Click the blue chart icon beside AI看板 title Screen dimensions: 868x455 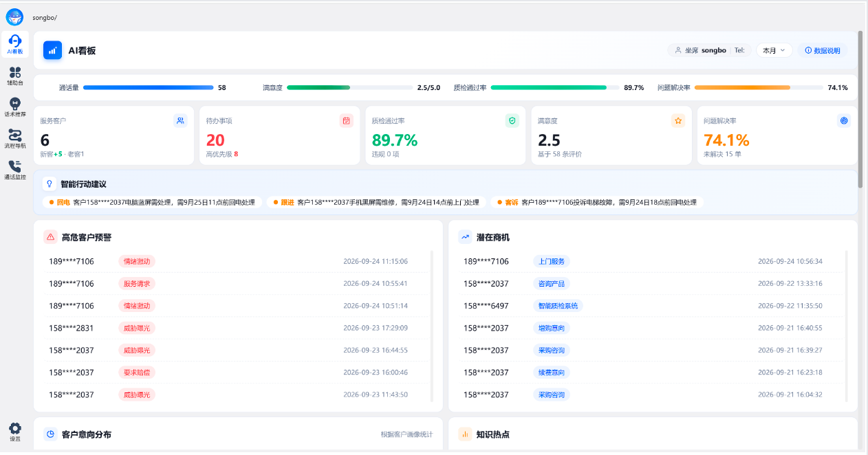[x=53, y=50]
